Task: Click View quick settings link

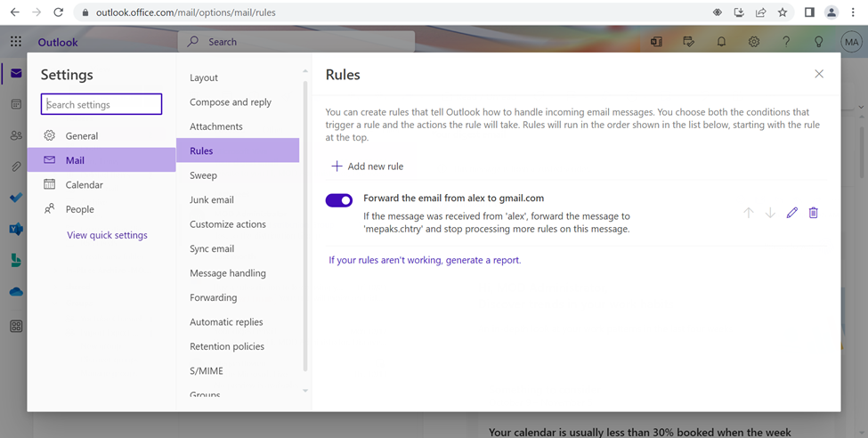Action: (x=107, y=235)
